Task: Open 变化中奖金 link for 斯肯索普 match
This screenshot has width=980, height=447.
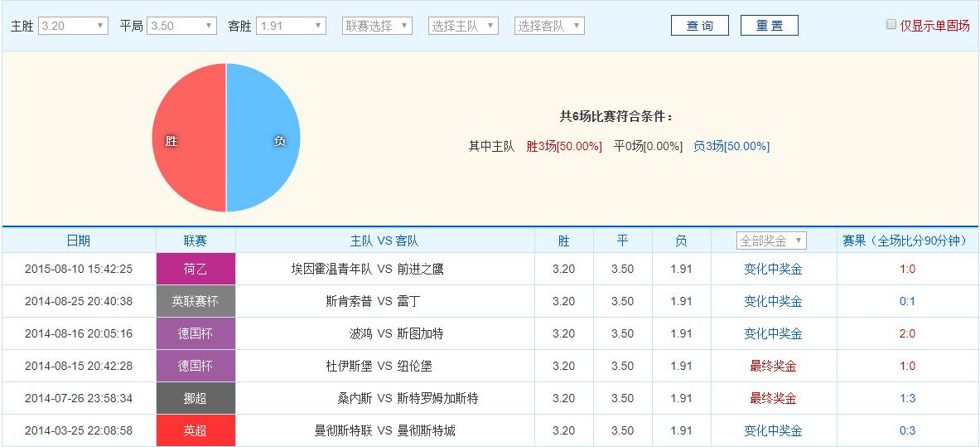Action: click(773, 301)
